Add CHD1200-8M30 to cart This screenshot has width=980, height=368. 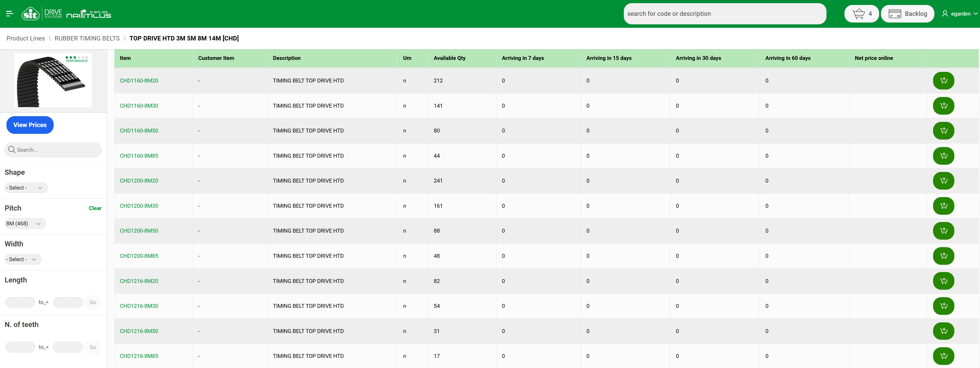pyautogui.click(x=943, y=206)
